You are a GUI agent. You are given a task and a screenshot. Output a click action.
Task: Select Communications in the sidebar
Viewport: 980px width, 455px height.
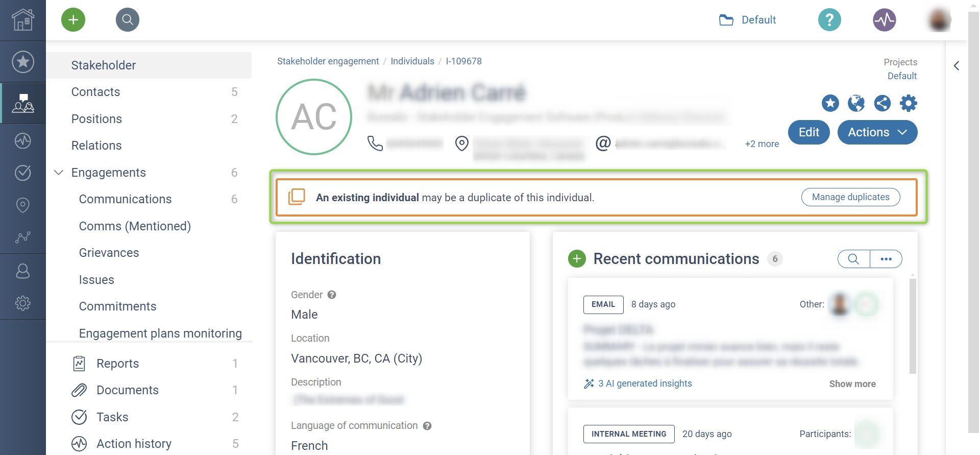[125, 199]
